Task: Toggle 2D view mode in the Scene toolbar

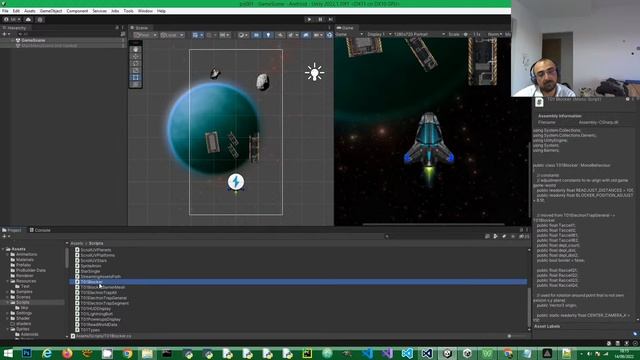Action: click(256, 35)
